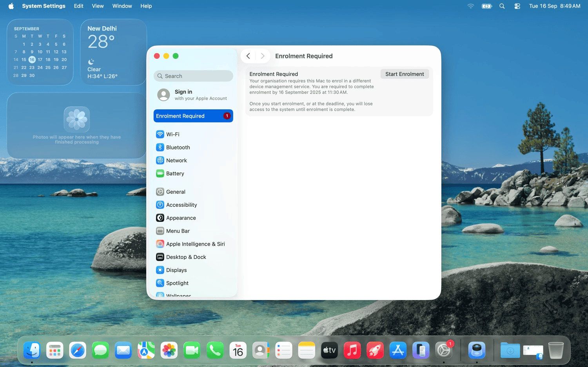Select Appearance settings
The height and width of the screenshot is (367, 588).
coord(181,218)
